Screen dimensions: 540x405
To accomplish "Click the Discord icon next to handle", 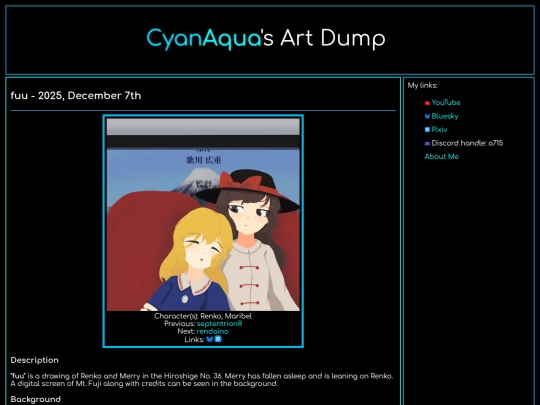I will (427, 143).
